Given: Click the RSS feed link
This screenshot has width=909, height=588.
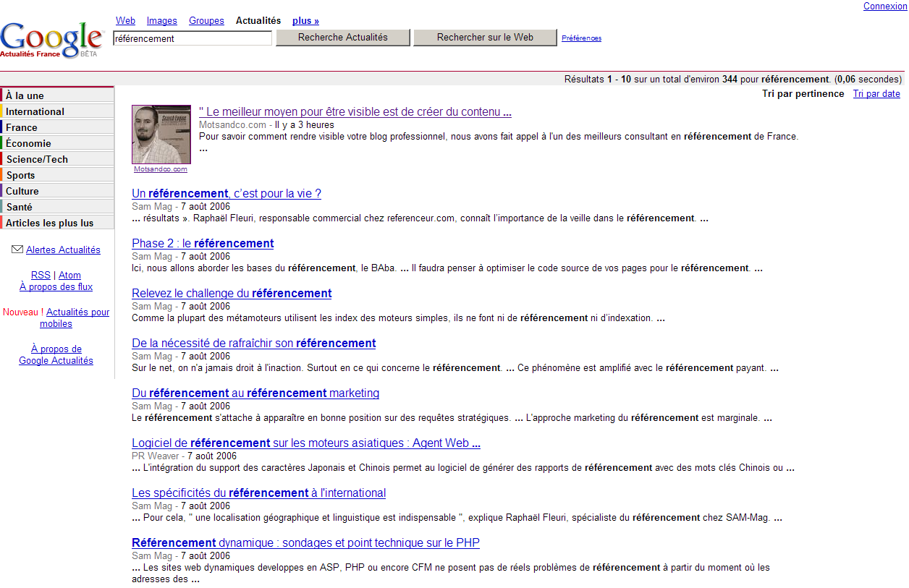Looking at the screenshot, I should pos(41,276).
